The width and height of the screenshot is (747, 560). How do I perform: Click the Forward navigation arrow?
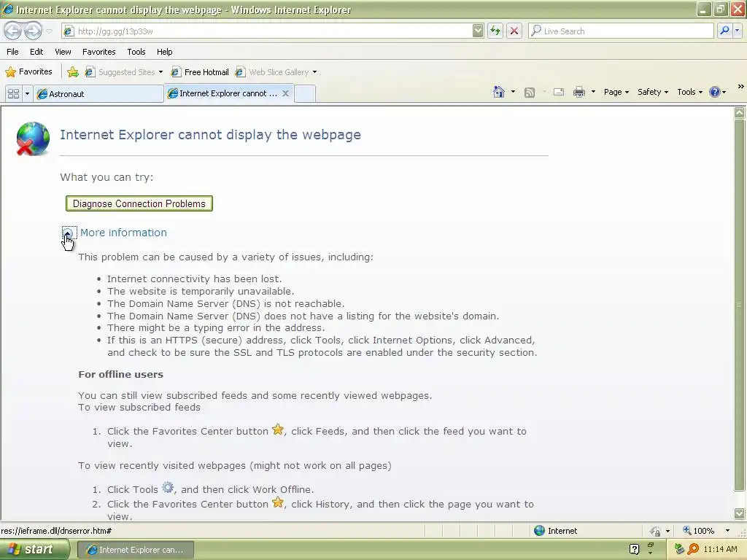(33, 31)
